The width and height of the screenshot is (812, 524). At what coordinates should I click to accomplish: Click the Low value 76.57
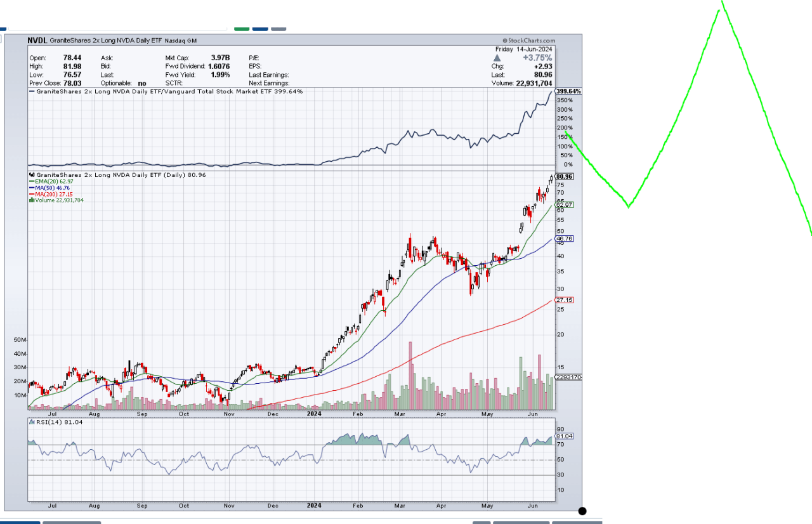(x=72, y=74)
